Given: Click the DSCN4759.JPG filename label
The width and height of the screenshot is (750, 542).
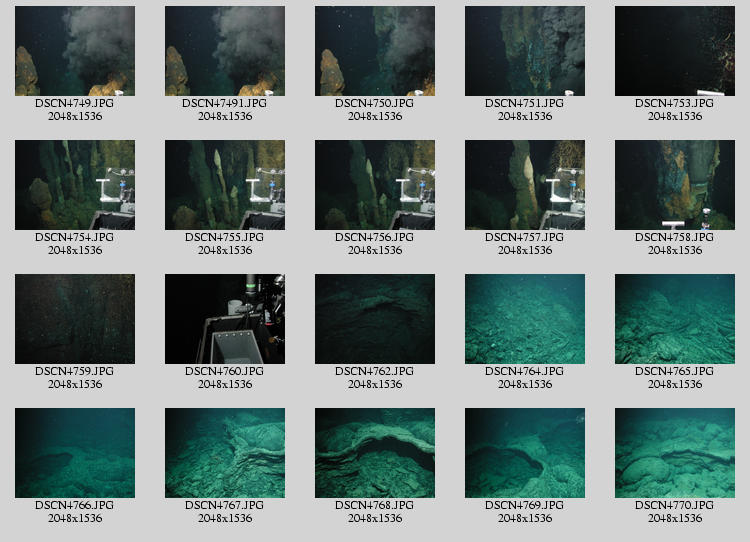Looking at the screenshot, I should click(x=75, y=371).
